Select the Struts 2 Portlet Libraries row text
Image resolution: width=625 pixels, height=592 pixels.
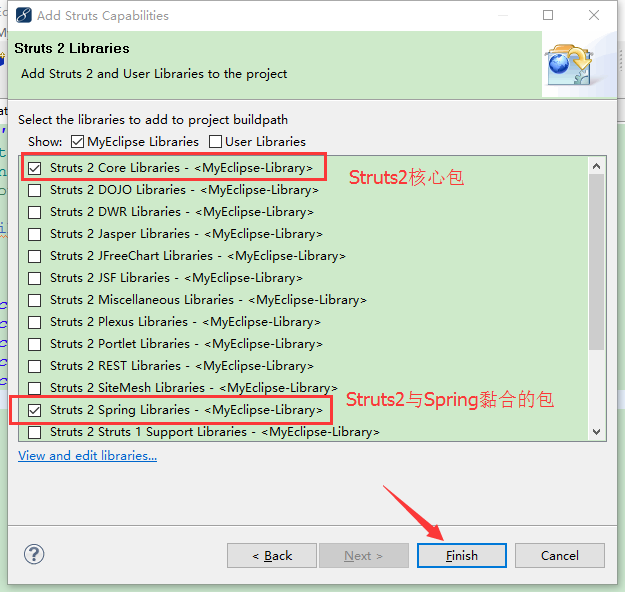pyautogui.click(x=186, y=344)
